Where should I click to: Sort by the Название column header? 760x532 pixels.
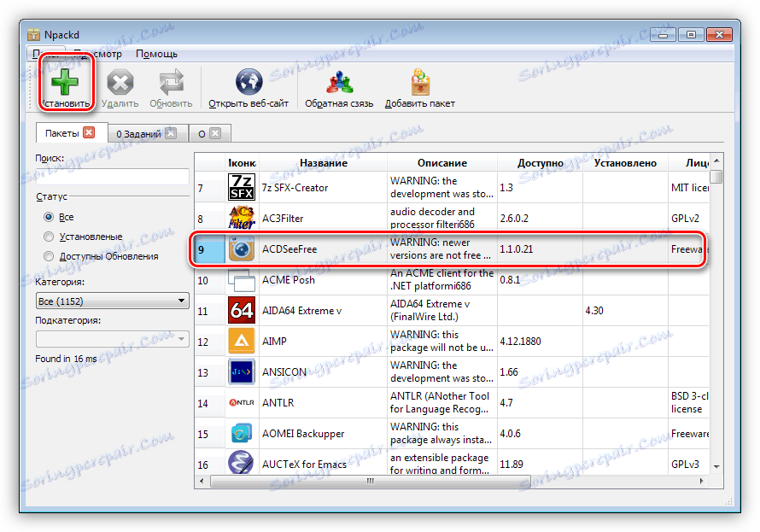click(x=324, y=163)
